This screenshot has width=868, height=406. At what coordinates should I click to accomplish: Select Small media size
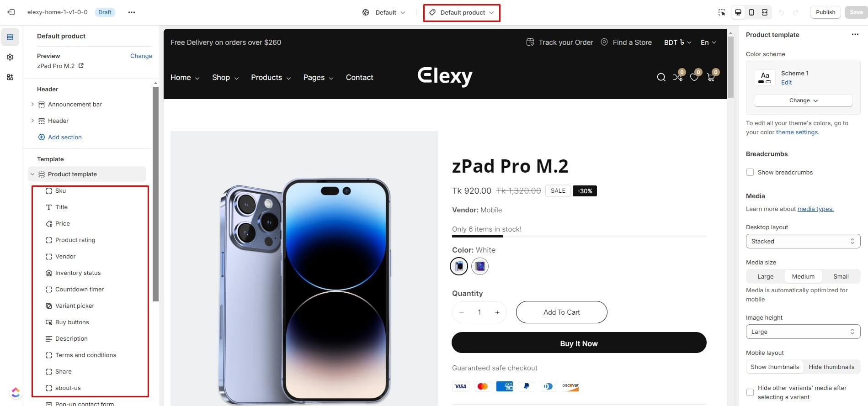[841, 276]
